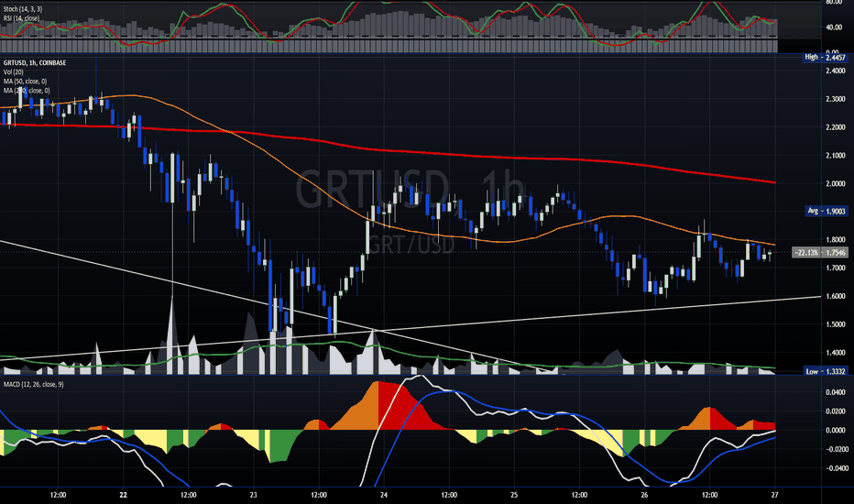
Task: Click the 40.00 stochastic axis value
Action: pos(835,27)
